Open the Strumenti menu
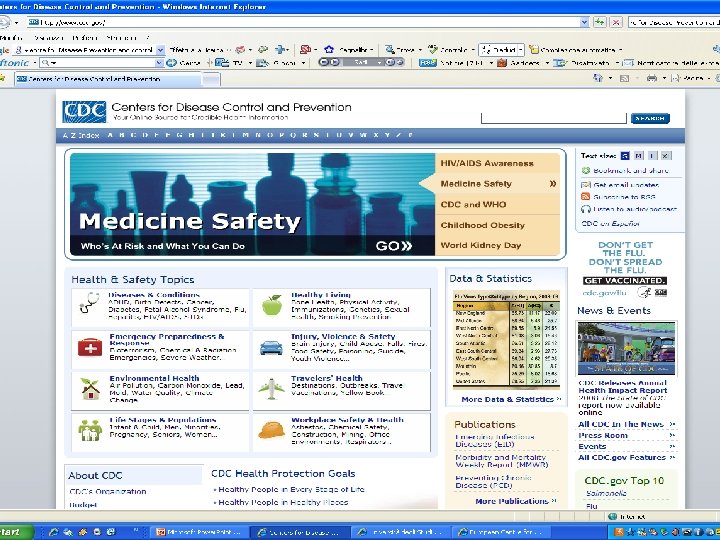The width and height of the screenshot is (720, 540). click(122, 38)
